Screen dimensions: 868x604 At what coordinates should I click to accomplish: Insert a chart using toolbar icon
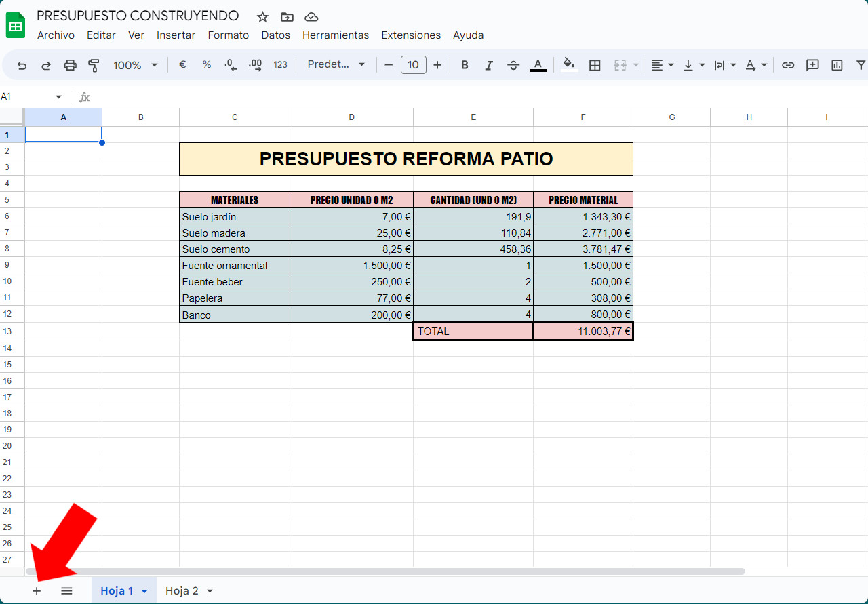tap(837, 65)
